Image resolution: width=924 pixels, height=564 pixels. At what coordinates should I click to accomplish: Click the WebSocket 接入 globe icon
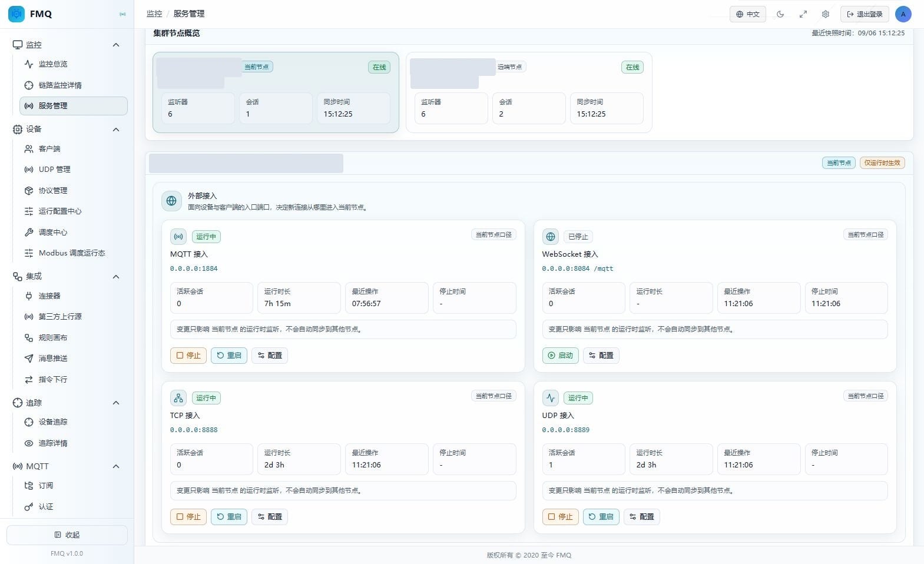tap(550, 237)
